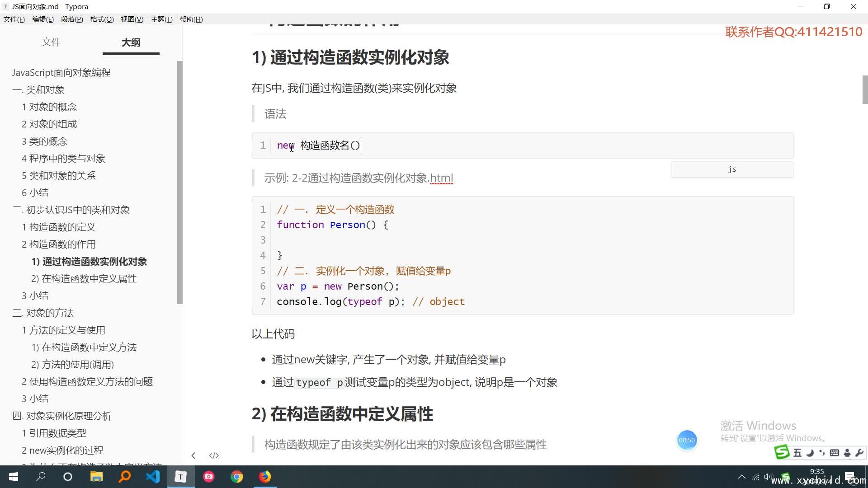Screen dimensions: 868x488
Task: Click the Sogou user account icon
Action: click(x=847, y=453)
